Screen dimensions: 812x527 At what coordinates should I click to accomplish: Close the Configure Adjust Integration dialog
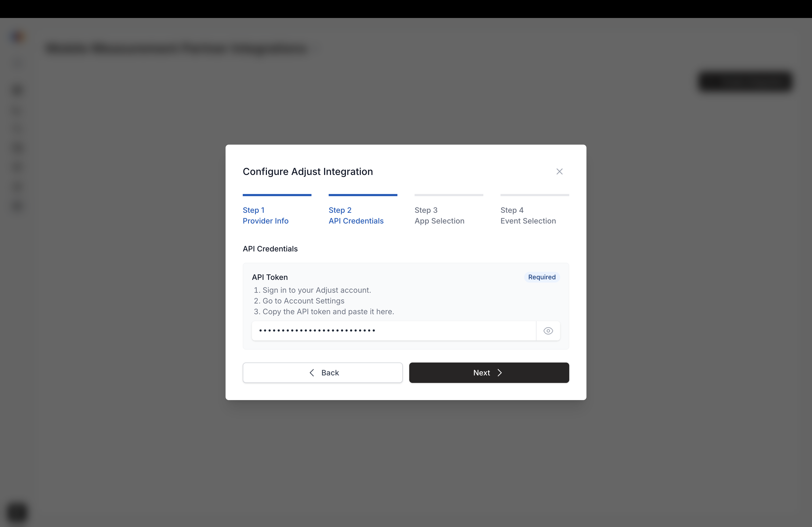[559, 171]
